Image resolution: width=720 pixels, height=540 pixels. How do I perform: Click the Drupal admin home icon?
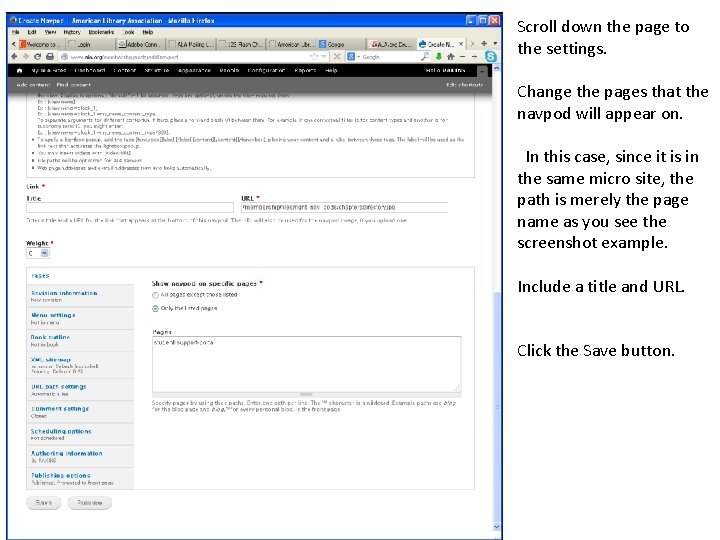coord(19,70)
